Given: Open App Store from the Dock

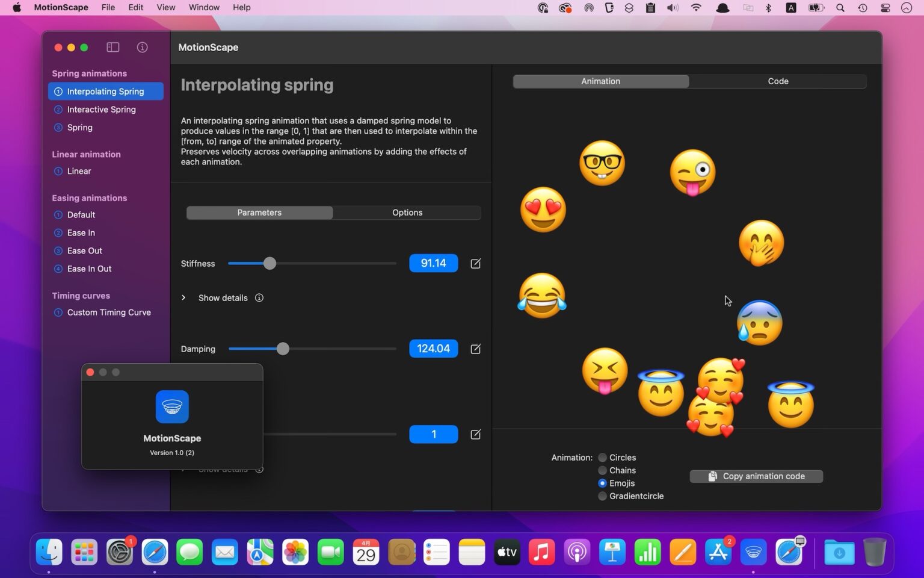Looking at the screenshot, I should [718, 552].
